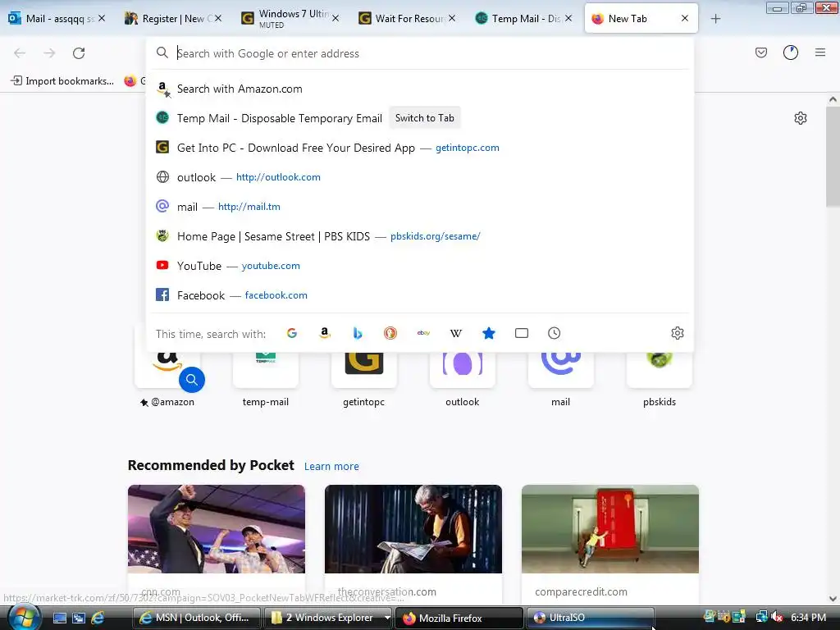Switch to Mail - assqqq tab
The width and height of the screenshot is (840, 630).
point(57,19)
